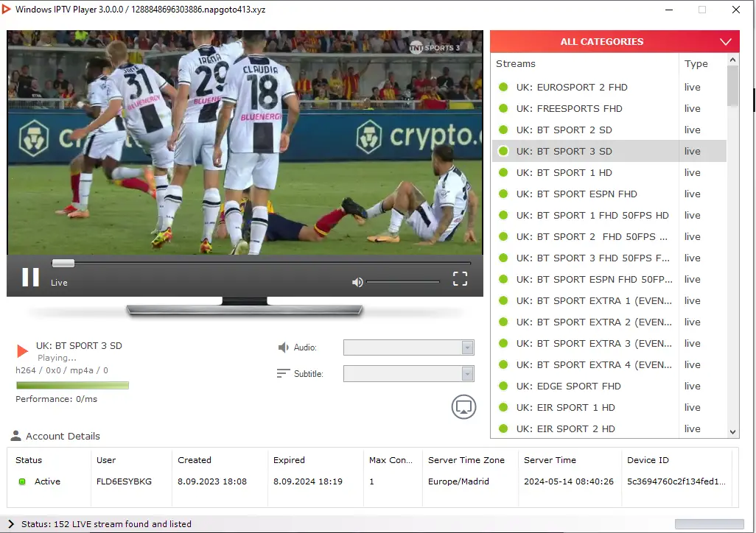The height and width of the screenshot is (533, 756).
Task: Select UK: EIR SPORT 1 HD stream
Action: [x=609, y=407]
